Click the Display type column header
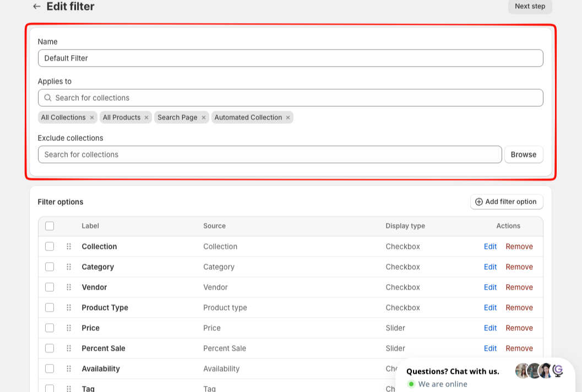The width and height of the screenshot is (582, 392). pos(405,226)
